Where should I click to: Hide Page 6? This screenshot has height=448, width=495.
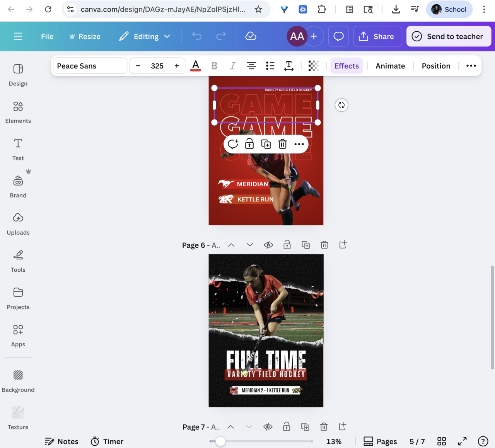[268, 245]
